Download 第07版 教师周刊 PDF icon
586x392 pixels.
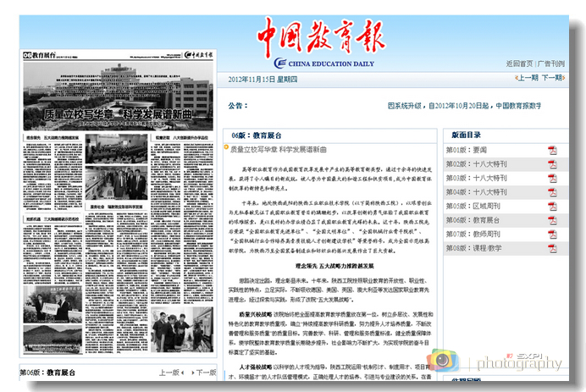tap(552, 234)
